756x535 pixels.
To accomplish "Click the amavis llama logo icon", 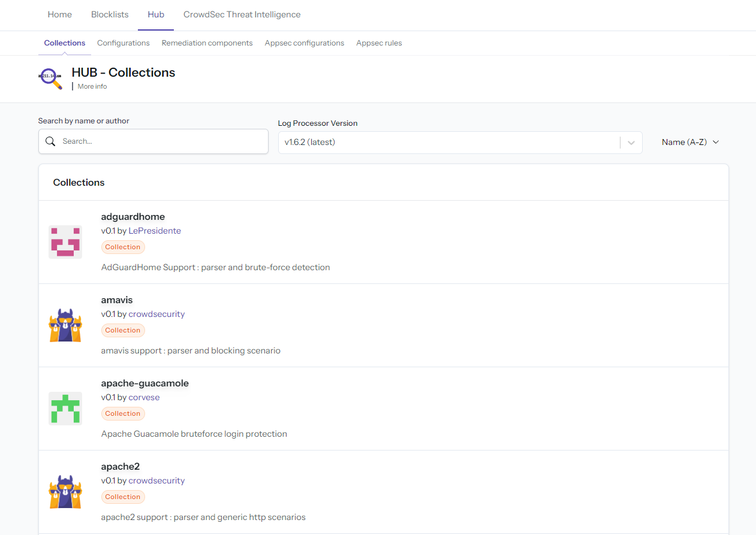I will tap(65, 325).
